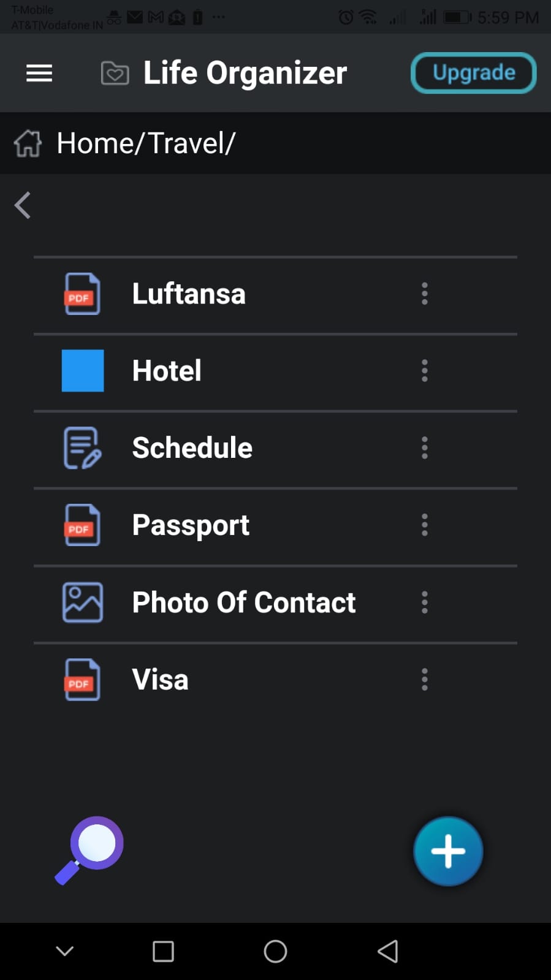Image resolution: width=551 pixels, height=980 pixels.
Task: Open the Schedule item overflow menu
Action: (424, 448)
